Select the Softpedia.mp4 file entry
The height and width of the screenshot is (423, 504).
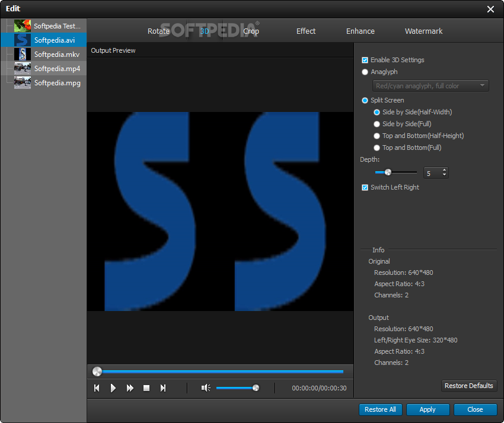57,69
